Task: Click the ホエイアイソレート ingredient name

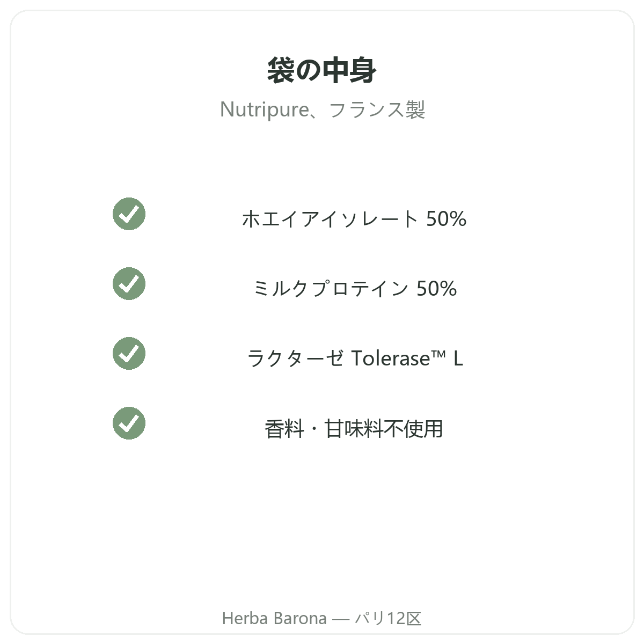Action: pos(330,219)
